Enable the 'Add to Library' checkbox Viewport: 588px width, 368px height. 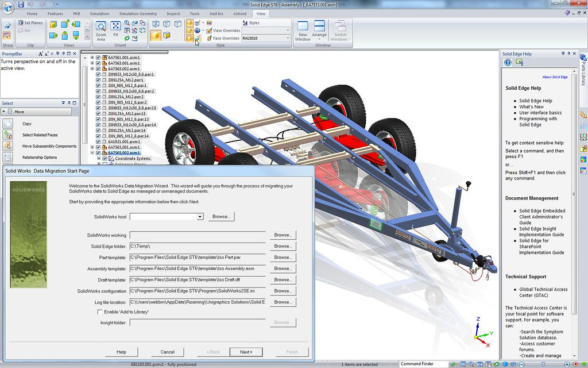pyautogui.click(x=99, y=312)
